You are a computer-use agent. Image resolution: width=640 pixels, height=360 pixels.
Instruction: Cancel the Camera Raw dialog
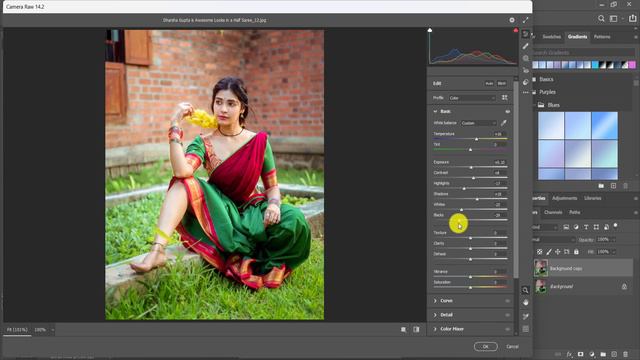click(x=512, y=347)
